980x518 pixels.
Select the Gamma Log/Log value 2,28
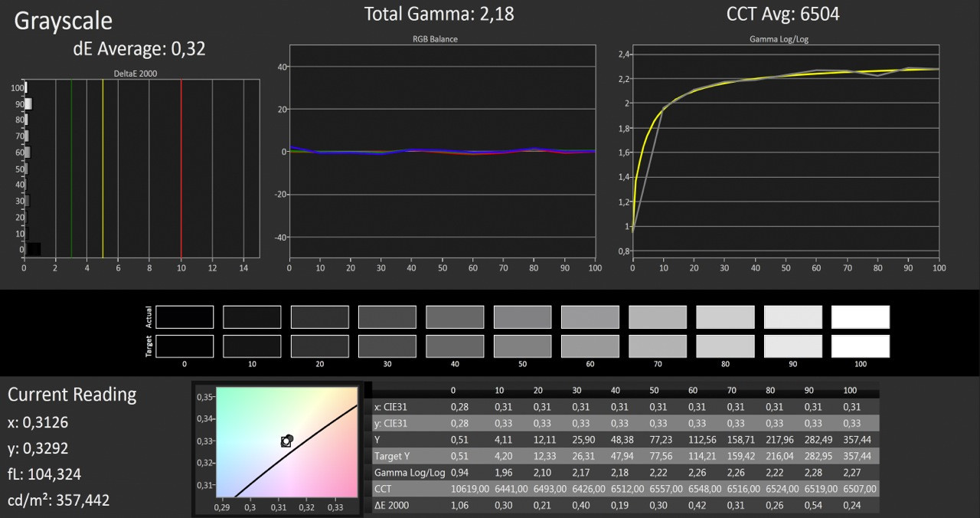coord(812,472)
